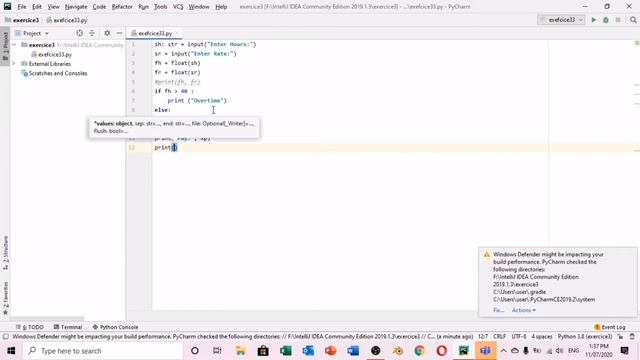The height and width of the screenshot is (360, 640).
Task: Start debugging with the bug icon
Action: tap(606, 20)
